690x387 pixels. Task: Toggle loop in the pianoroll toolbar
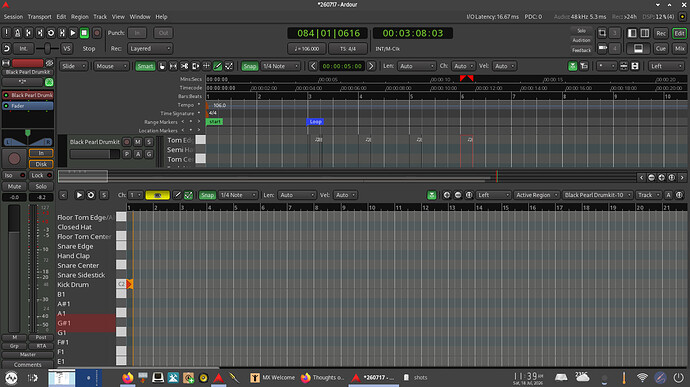[91, 195]
